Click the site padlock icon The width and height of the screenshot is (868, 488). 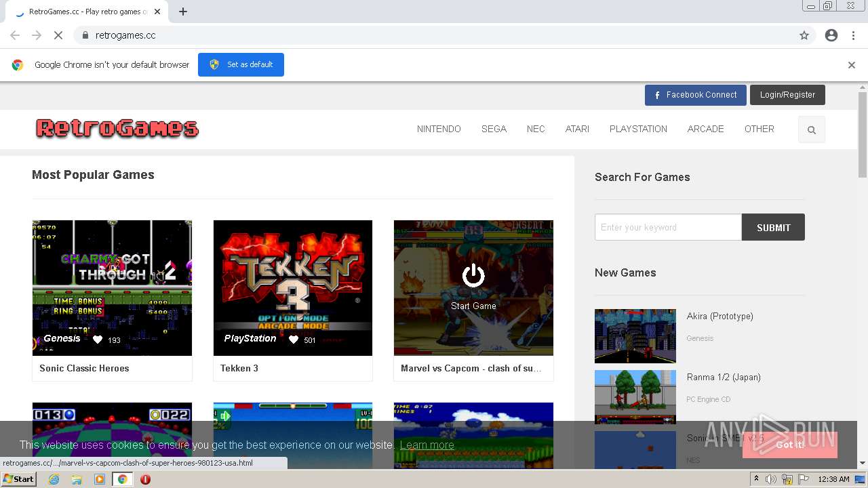point(85,35)
